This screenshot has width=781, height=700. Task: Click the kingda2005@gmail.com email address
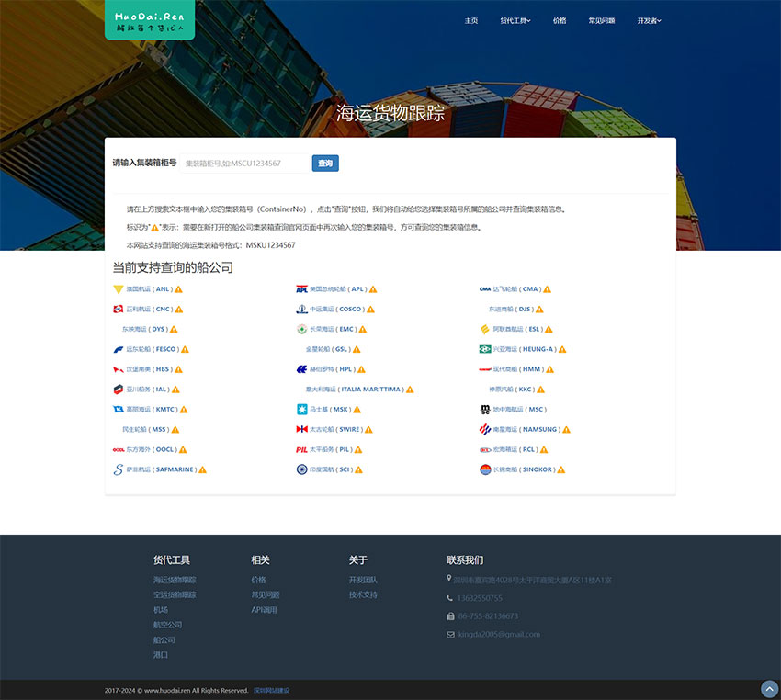(x=499, y=635)
